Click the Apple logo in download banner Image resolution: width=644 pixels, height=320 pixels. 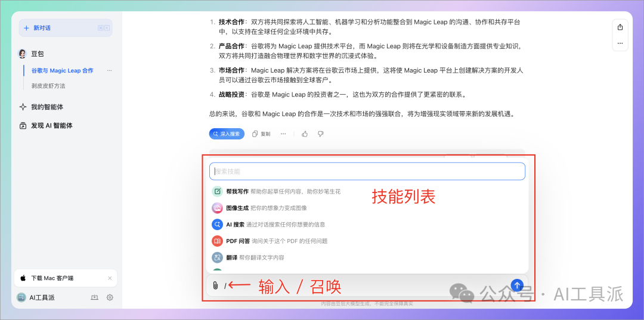click(23, 278)
